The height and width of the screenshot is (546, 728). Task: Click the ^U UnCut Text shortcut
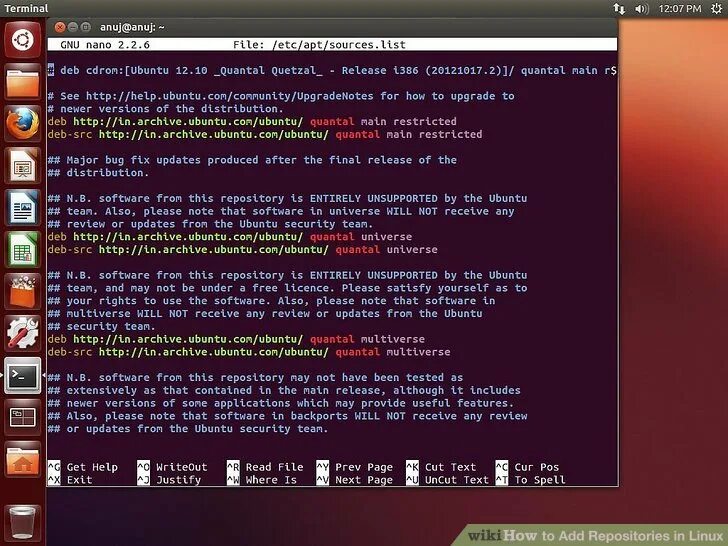(448, 480)
